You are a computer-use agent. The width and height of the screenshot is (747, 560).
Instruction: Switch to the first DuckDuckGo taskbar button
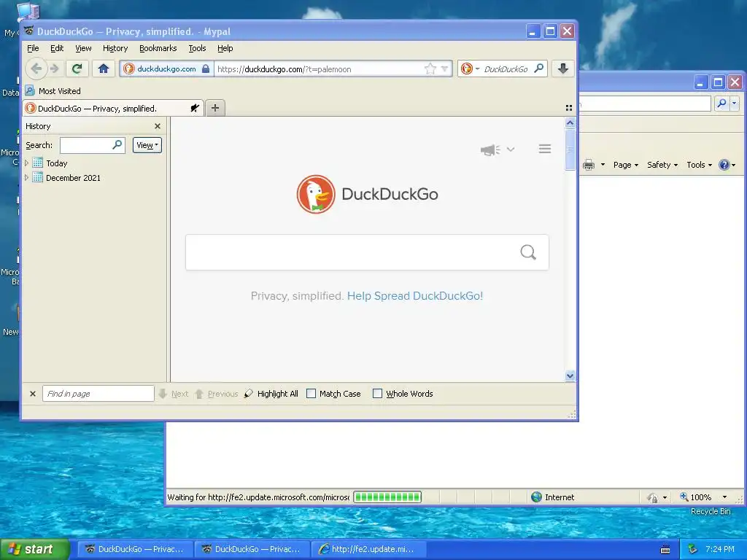click(135, 549)
